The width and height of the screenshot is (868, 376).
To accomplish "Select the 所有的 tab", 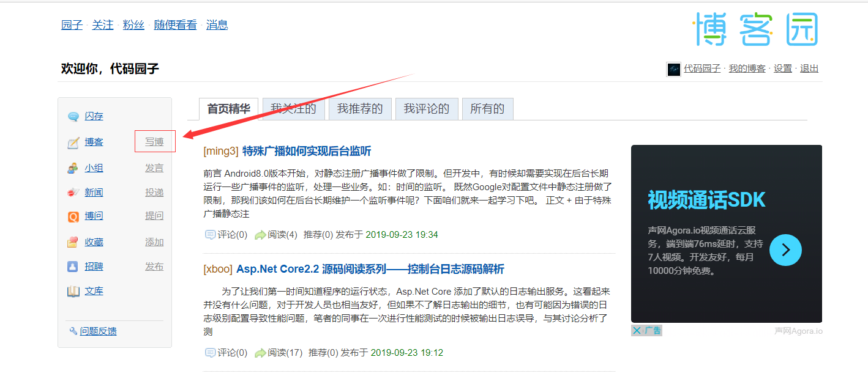I will point(487,109).
